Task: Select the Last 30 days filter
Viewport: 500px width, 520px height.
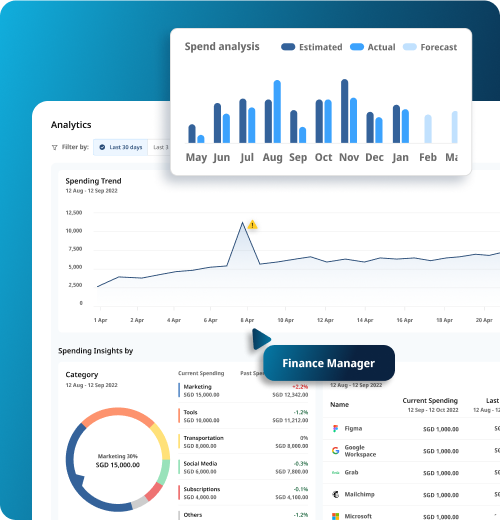Action: [x=121, y=147]
